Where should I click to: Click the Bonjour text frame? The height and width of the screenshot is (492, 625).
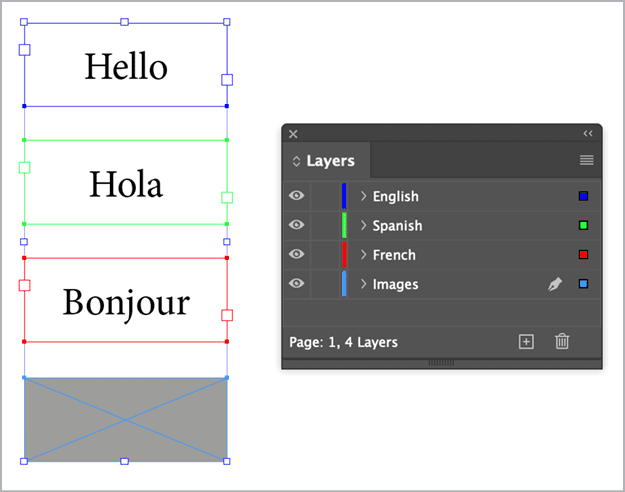[x=126, y=301]
